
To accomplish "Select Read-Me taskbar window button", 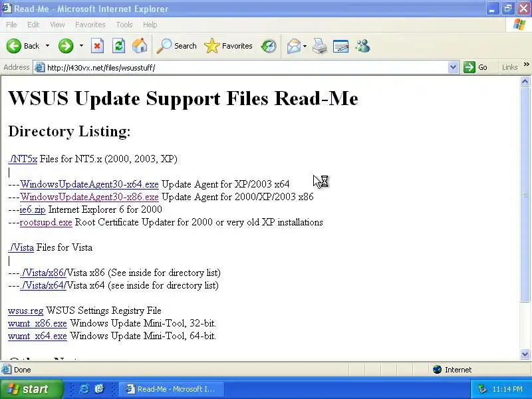I will (x=172, y=389).
